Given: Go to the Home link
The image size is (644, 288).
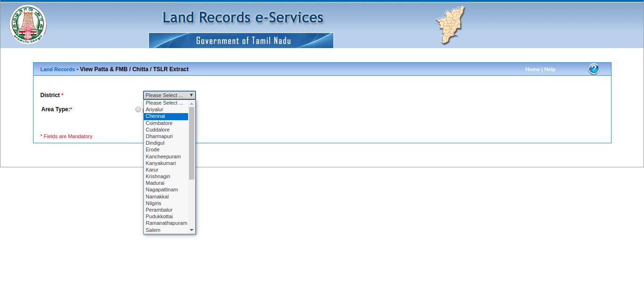Looking at the screenshot, I should [x=533, y=69].
